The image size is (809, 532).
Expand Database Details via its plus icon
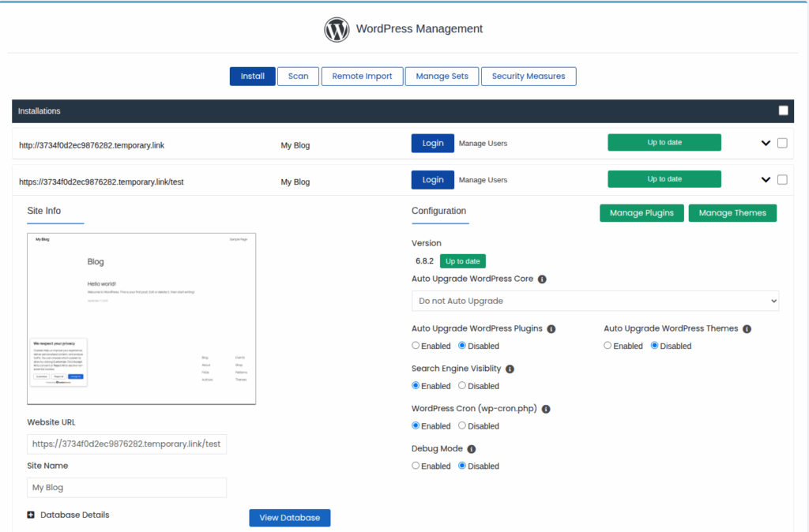(30, 515)
